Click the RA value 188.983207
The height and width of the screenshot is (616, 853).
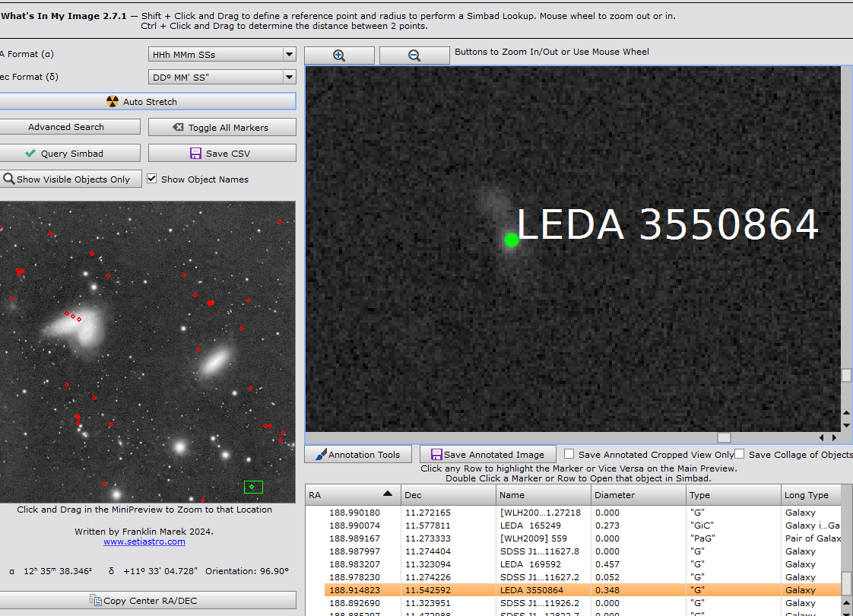355,564
